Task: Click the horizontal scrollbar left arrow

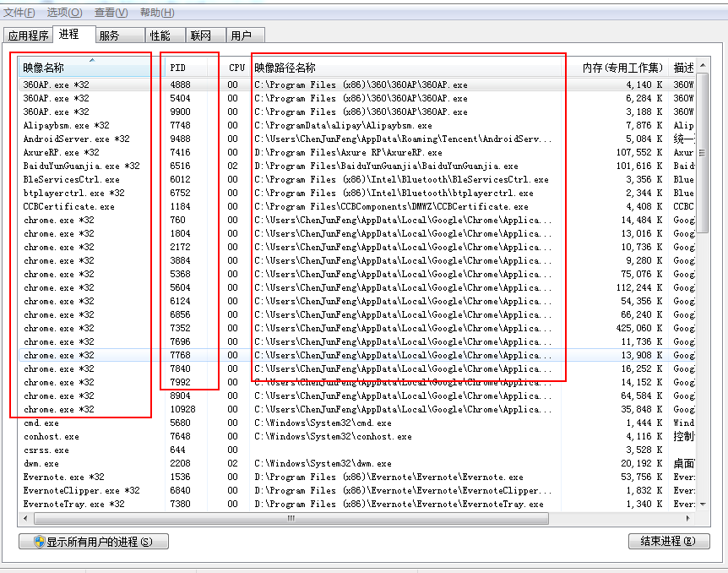Action: coord(25,518)
